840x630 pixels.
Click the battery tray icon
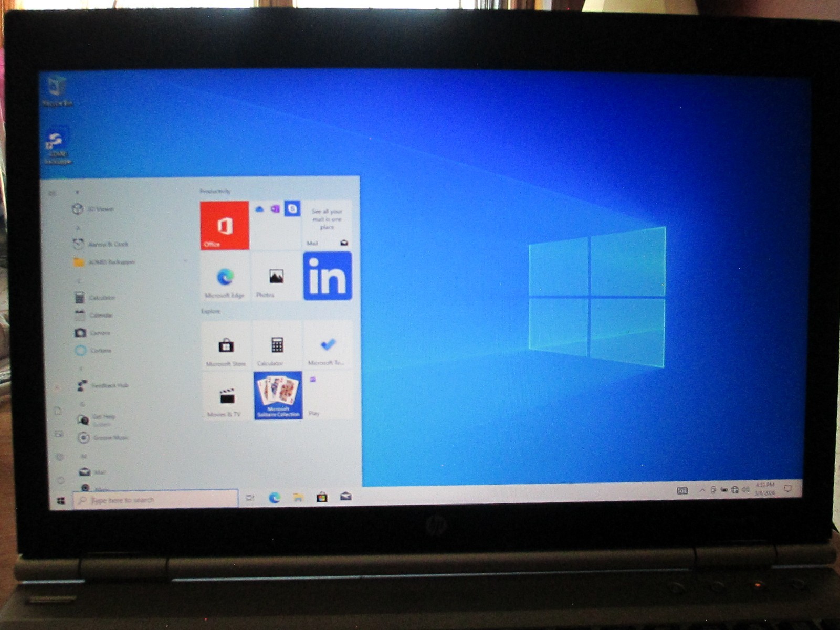coord(723,490)
